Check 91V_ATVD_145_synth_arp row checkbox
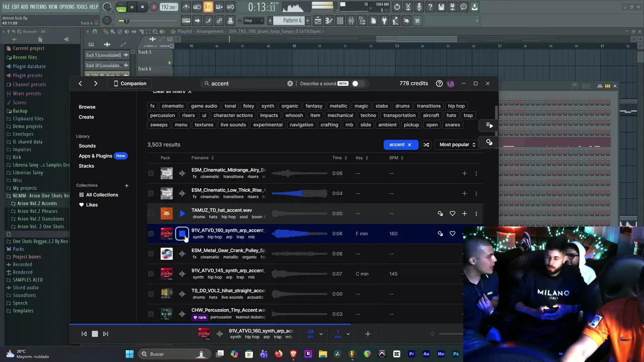The width and height of the screenshot is (644, 362). tap(151, 274)
